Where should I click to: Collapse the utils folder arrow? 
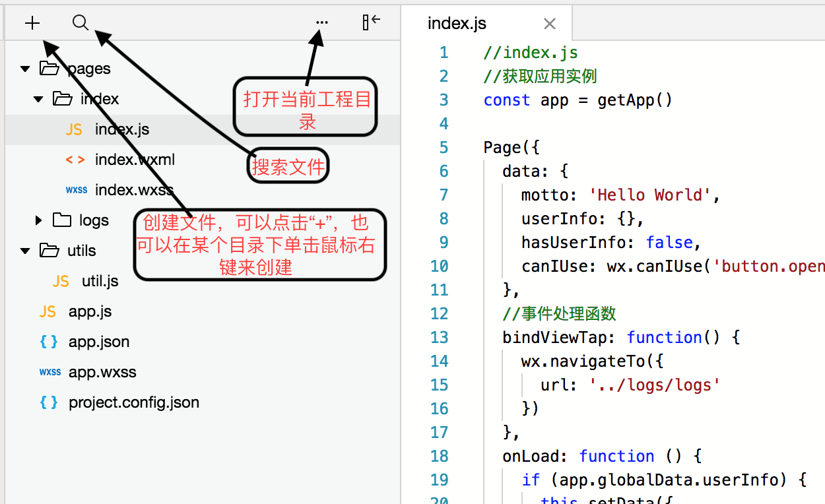coord(26,251)
